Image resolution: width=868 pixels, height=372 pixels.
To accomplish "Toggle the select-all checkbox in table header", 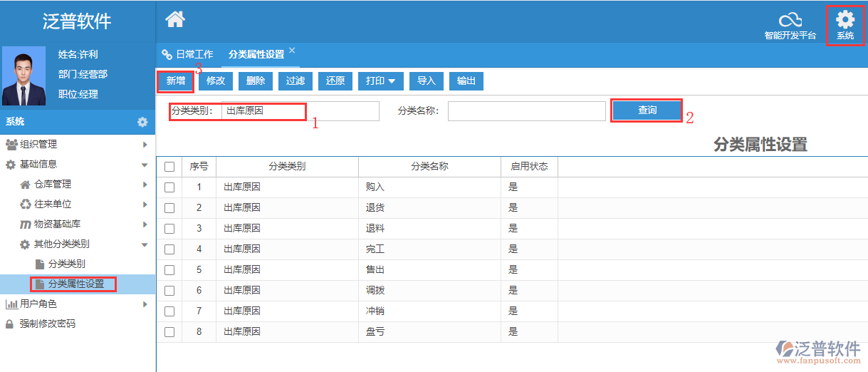I will click(169, 167).
